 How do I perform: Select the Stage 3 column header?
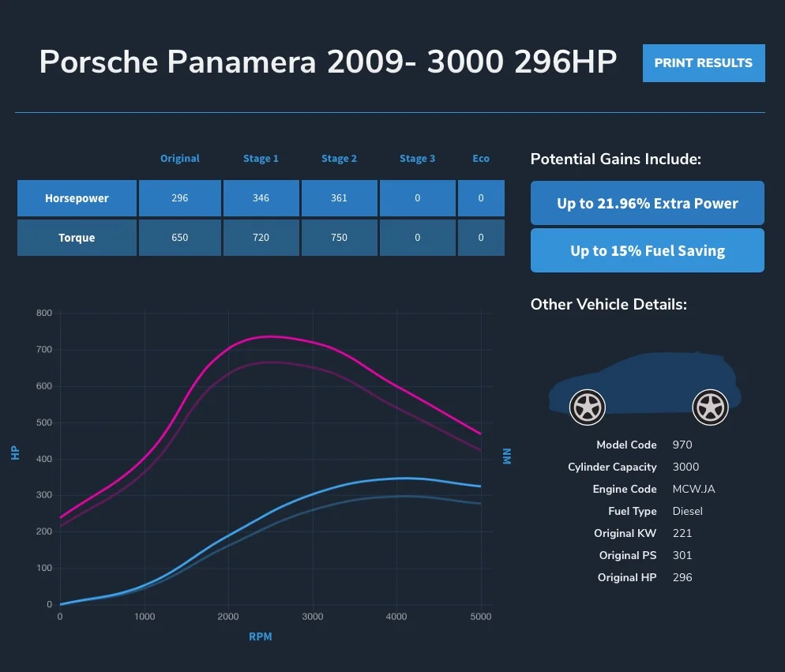click(x=417, y=158)
